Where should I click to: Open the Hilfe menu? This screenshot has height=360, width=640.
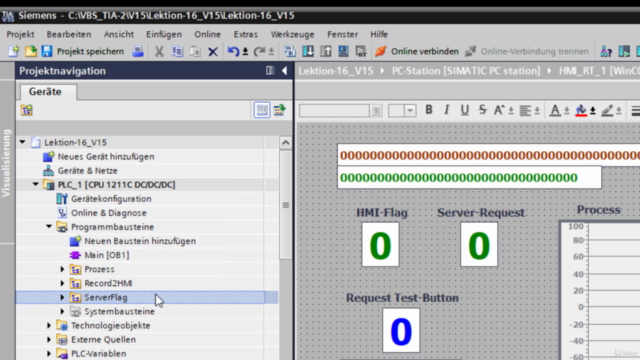point(379,34)
